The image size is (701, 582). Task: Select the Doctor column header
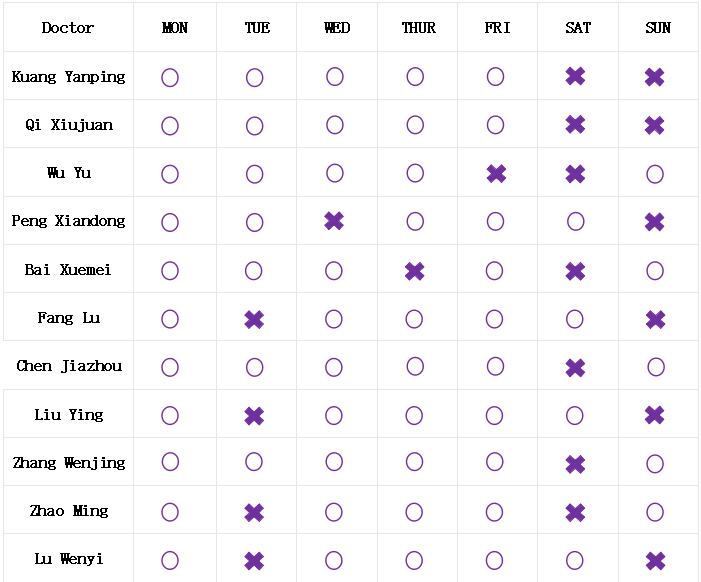[68, 28]
